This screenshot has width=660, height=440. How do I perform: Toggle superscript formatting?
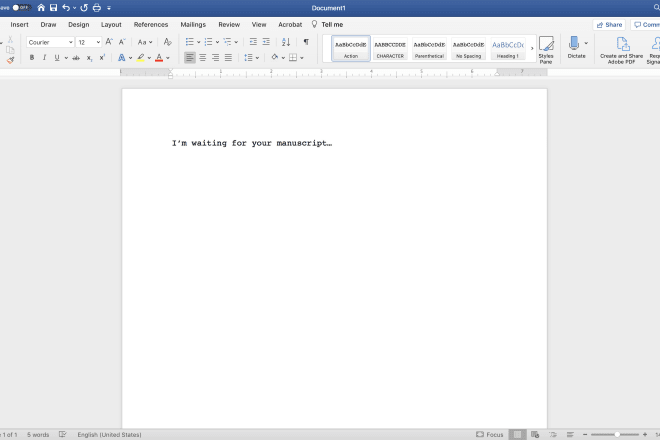[102, 58]
